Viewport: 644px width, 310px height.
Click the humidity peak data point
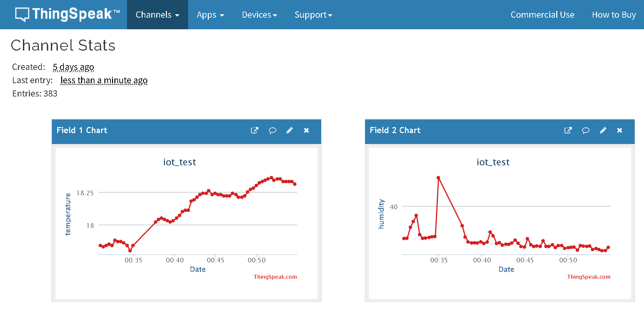(438, 178)
